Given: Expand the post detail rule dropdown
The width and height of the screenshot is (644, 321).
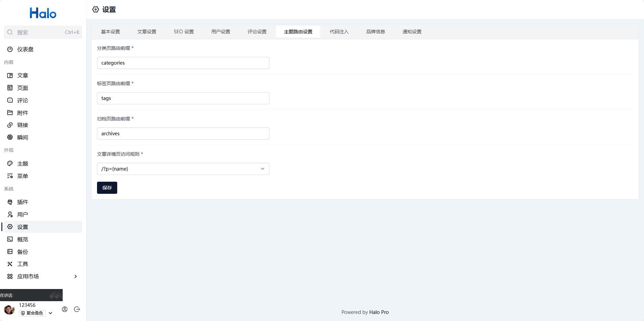Looking at the screenshot, I should tap(262, 169).
